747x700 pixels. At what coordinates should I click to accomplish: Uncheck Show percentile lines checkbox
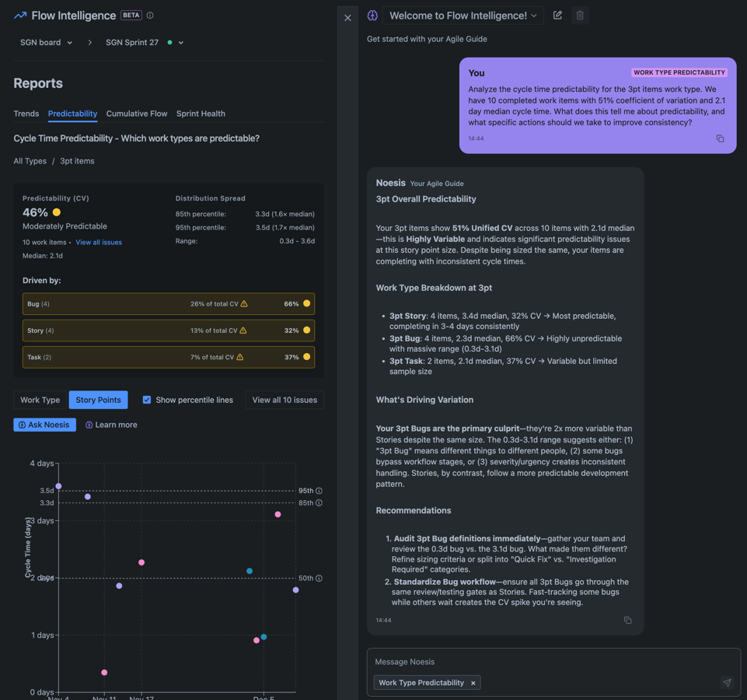(147, 400)
